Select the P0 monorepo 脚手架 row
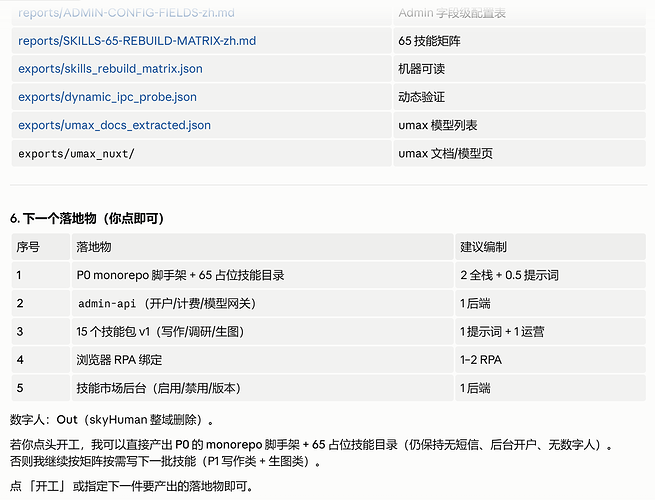The height and width of the screenshot is (500, 655). coord(328,275)
